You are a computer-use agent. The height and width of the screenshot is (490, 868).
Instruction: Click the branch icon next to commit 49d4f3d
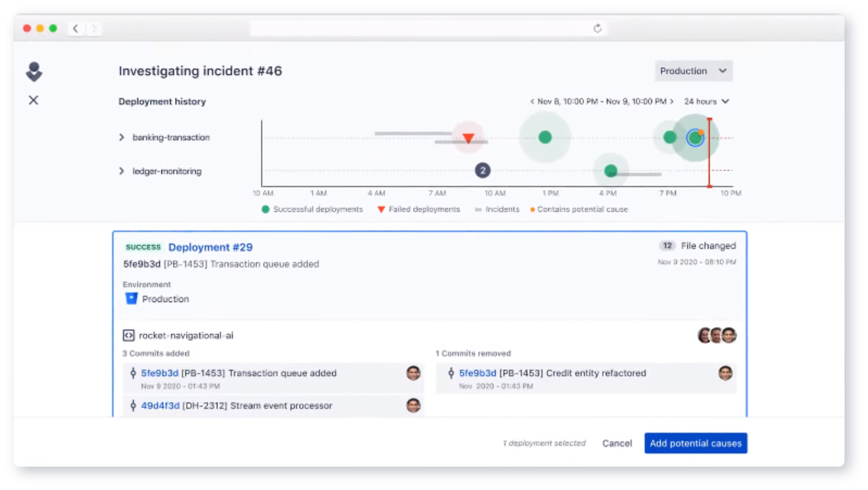pyautogui.click(x=133, y=405)
